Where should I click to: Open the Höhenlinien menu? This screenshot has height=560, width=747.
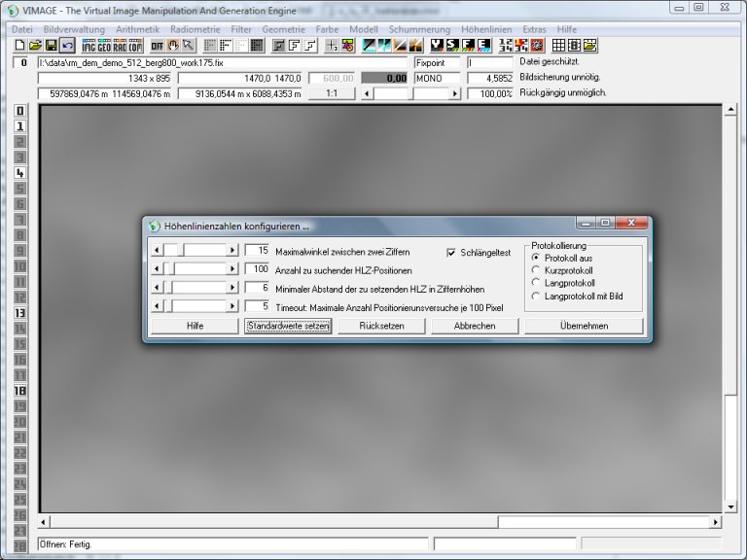(x=488, y=30)
